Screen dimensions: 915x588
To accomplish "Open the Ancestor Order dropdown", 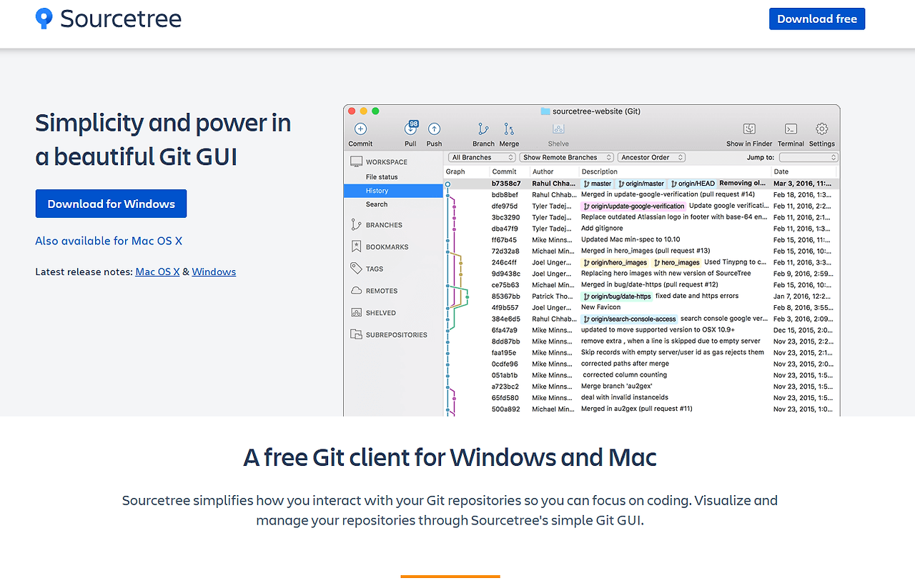I will 651,156.
